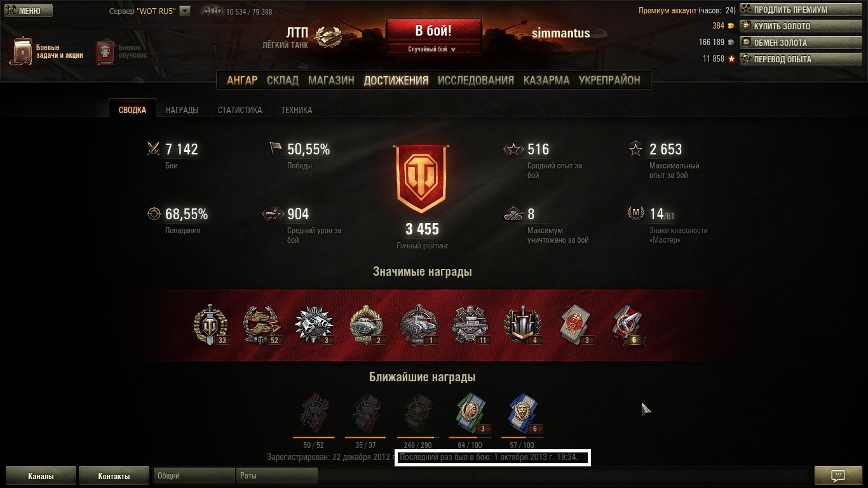The height and width of the screenshot is (488, 868).
Task: Expand the server WOT RU5 dropdown
Action: 185,11
